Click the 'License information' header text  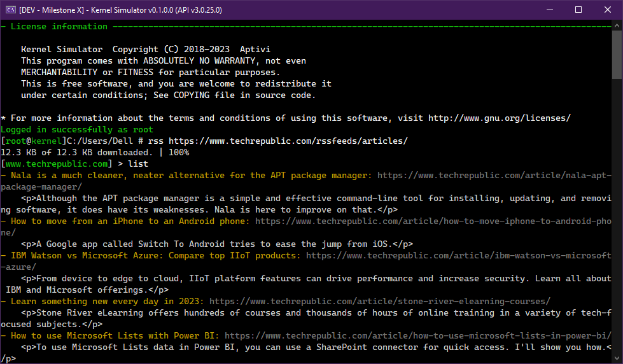59,27
